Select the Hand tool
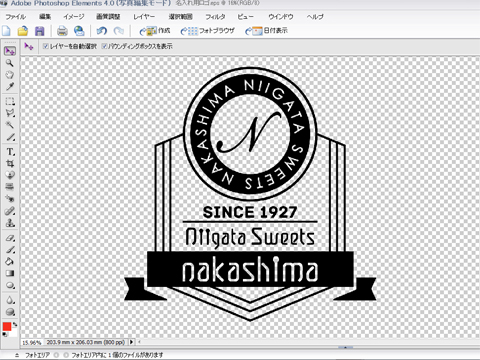This screenshot has height=360, width=480. tap(10, 75)
